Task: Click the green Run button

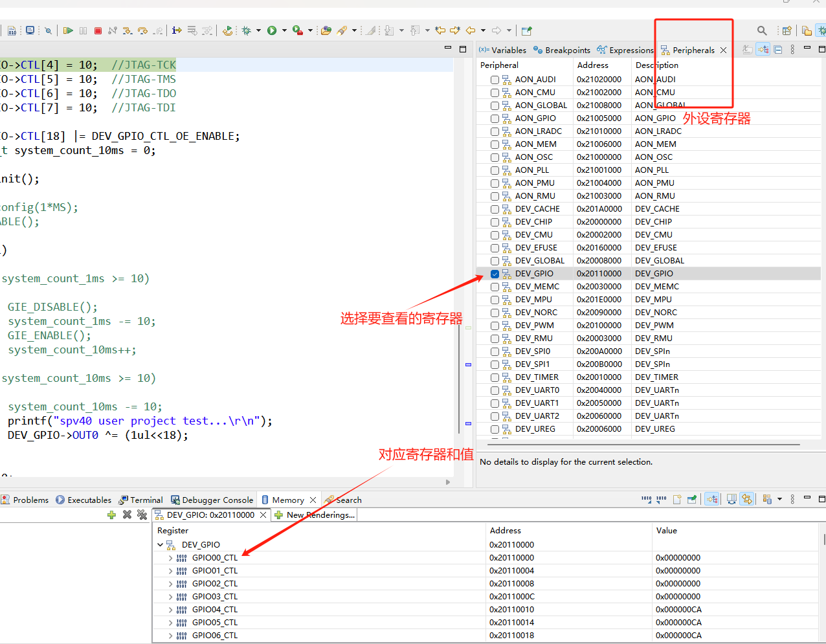Action: pos(272,30)
